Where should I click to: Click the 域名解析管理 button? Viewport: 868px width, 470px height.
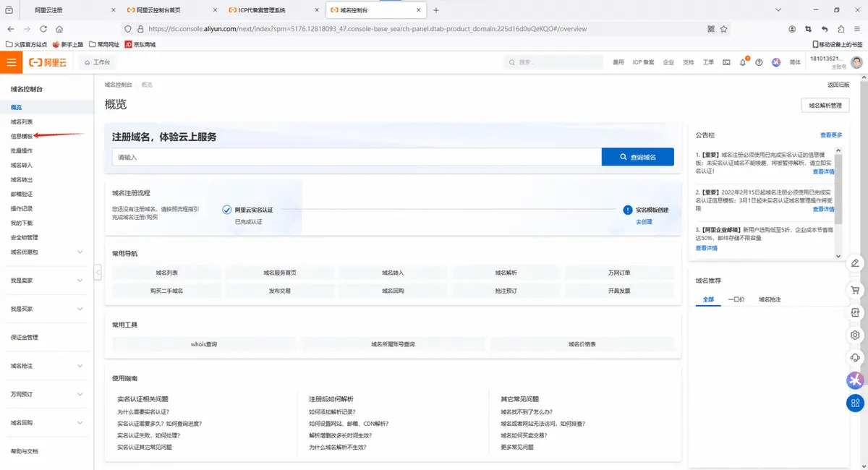(825, 106)
